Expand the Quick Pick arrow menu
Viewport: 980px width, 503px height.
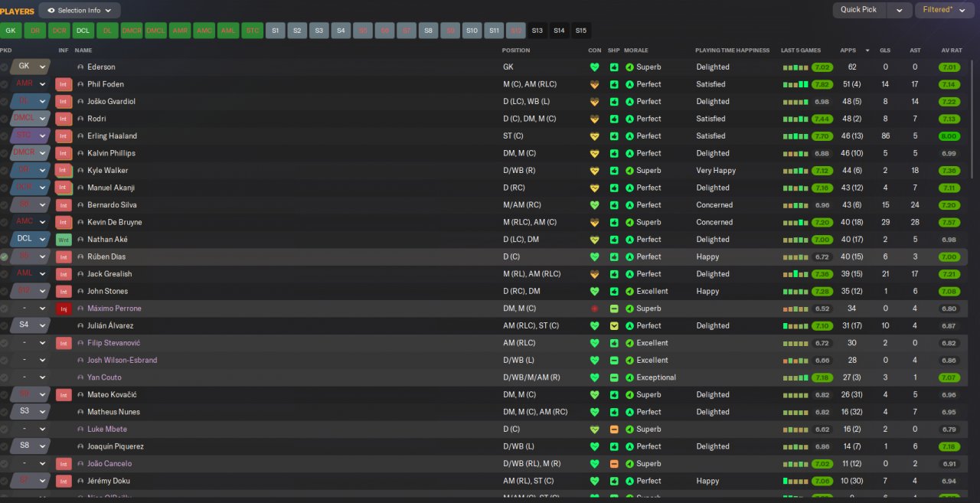click(x=899, y=10)
